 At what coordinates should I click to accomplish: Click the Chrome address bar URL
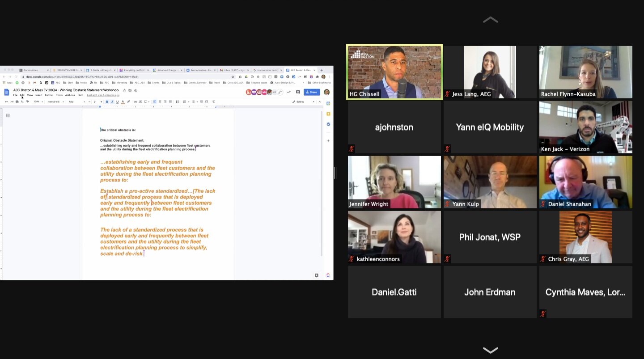(x=82, y=77)
